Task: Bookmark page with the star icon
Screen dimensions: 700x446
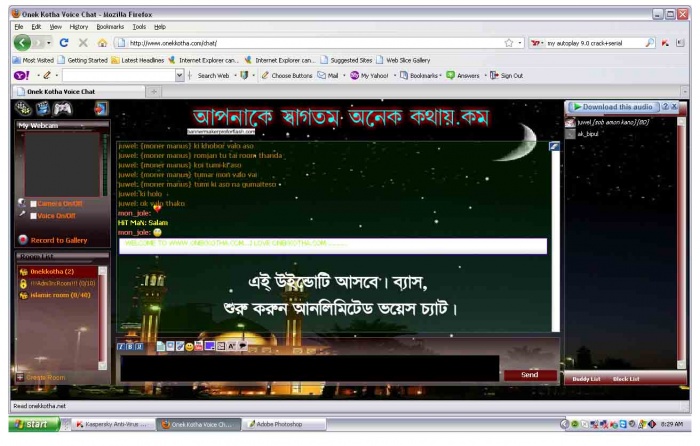Action: click(x=508, y=43)
